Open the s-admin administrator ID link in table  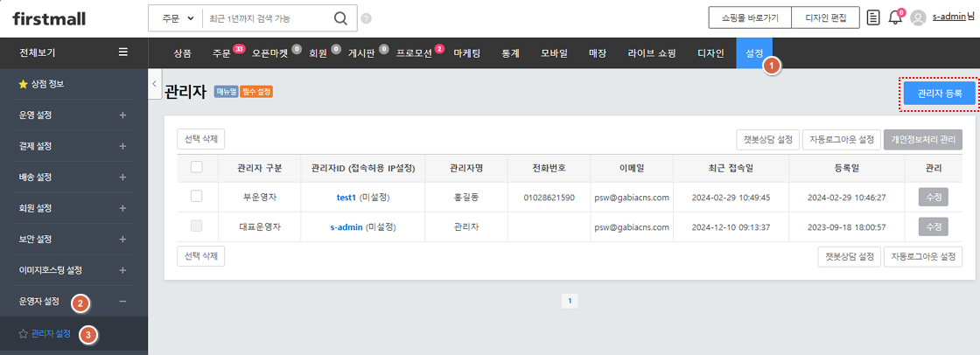[x=346, y=226]
